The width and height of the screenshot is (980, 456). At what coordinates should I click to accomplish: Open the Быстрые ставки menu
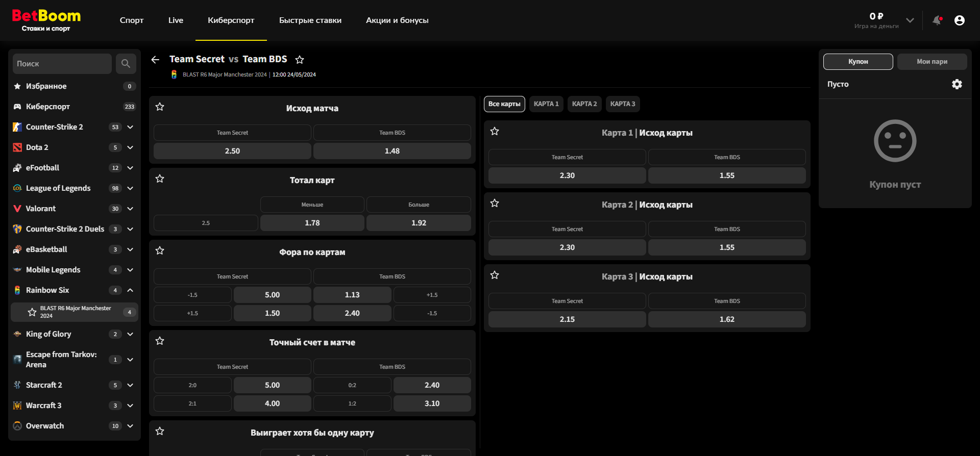click(x=310, y=20)
